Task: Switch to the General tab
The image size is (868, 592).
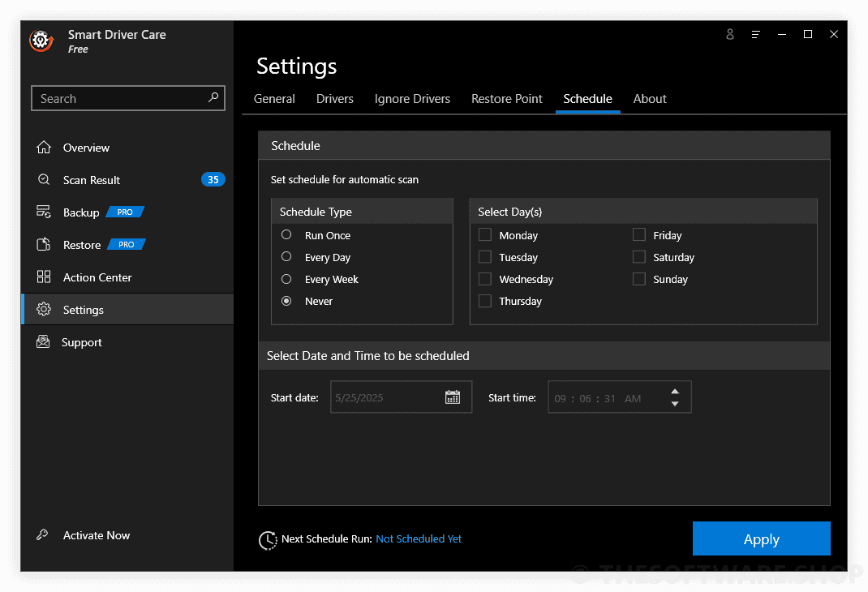Action: 274,98
